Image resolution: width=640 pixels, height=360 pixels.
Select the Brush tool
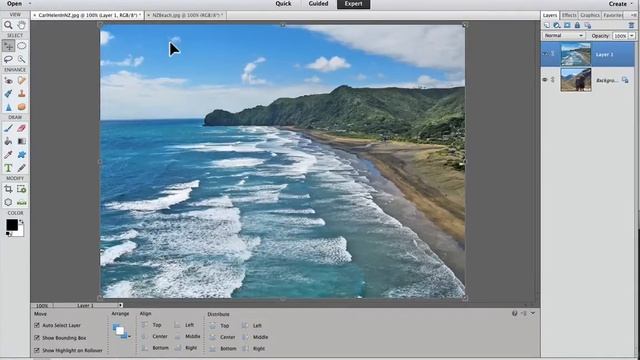pyautogui.click(x=8, y=128)
